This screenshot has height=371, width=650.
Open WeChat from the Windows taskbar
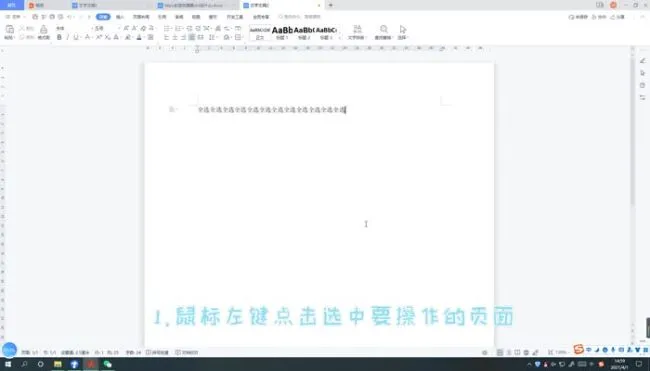click(107, 364)
